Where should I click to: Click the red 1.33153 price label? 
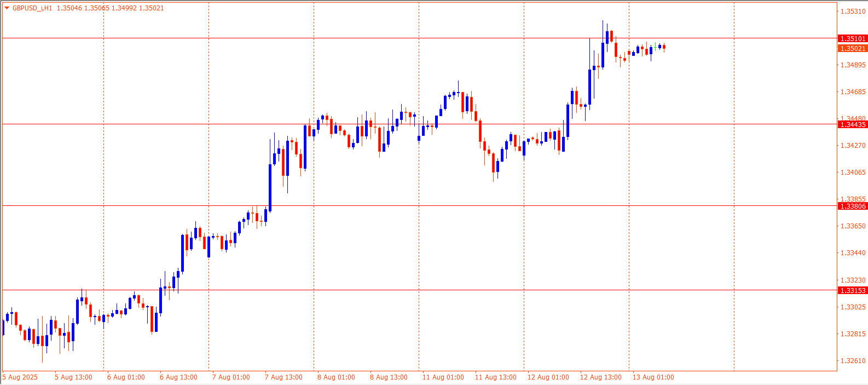[853, 290]
